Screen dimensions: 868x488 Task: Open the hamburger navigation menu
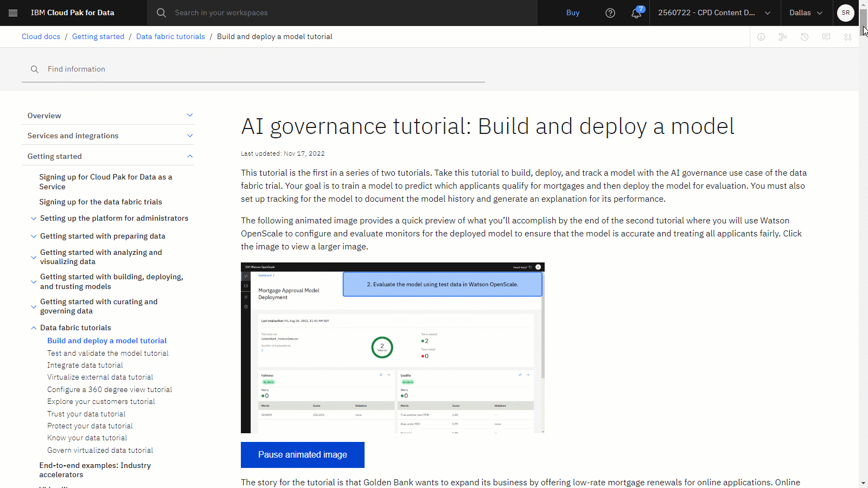[x=13, y=12]
